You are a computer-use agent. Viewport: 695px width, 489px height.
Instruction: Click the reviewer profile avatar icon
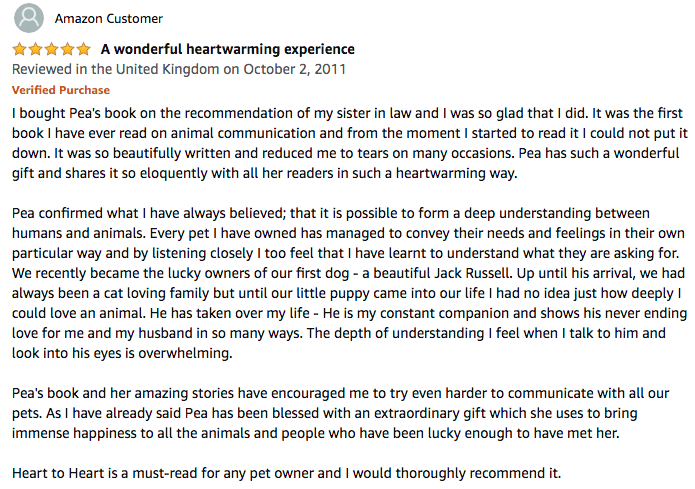tap(29, 18)
